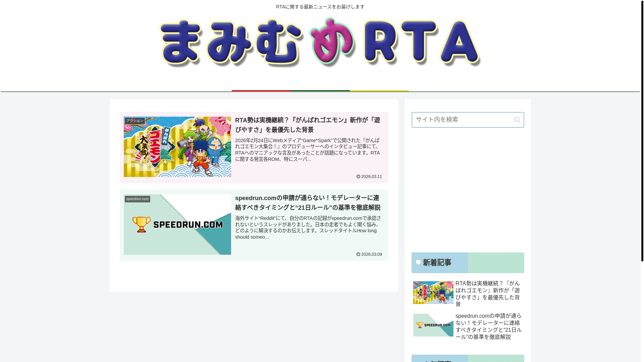Viewport: 644px width, 362px height.
Task: Open sidebar link RTA勢は実機継続？ under 新着記事
Action: [488, 294]
